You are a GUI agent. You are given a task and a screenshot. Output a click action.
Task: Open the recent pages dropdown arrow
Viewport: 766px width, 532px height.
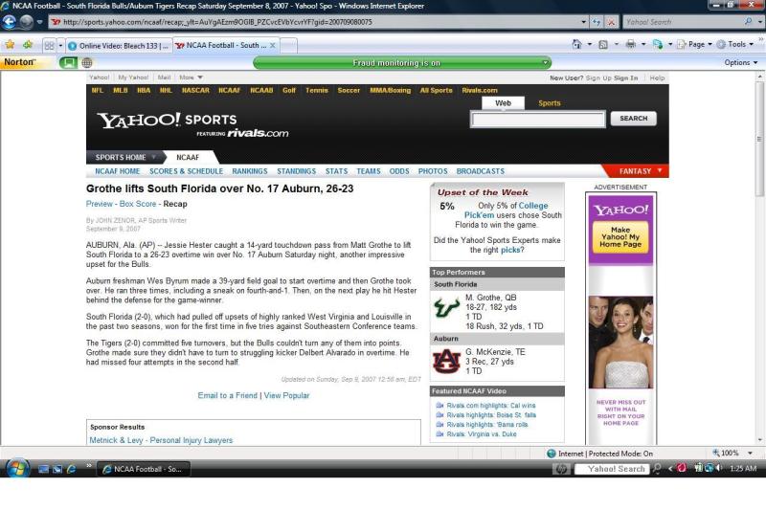tap(39, 22)
